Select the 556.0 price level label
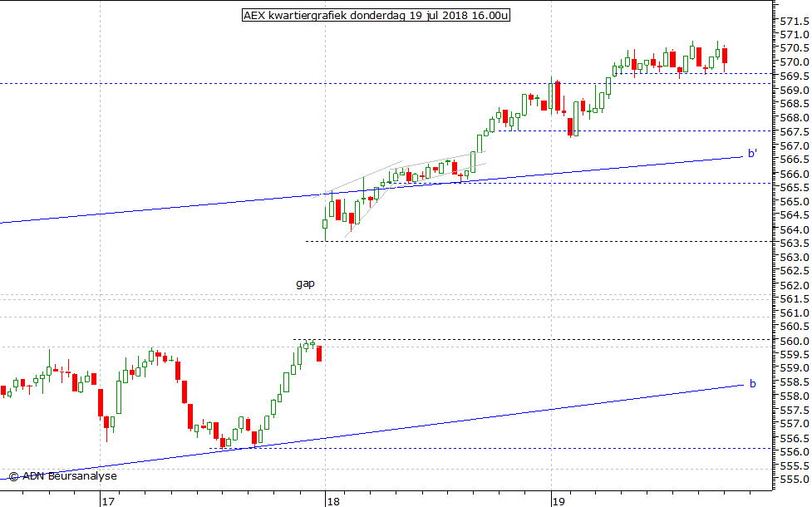This screenshot has height=507, width=812. [795, 452]
